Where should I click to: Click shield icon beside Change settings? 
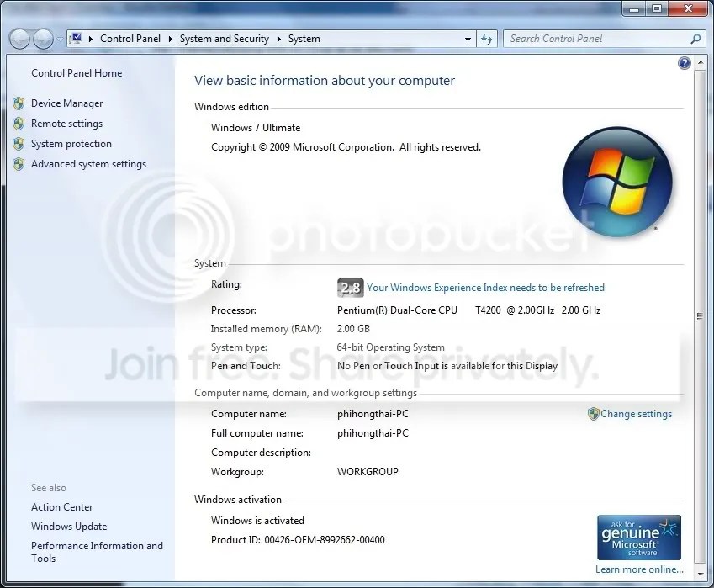(x=593, y=414)
